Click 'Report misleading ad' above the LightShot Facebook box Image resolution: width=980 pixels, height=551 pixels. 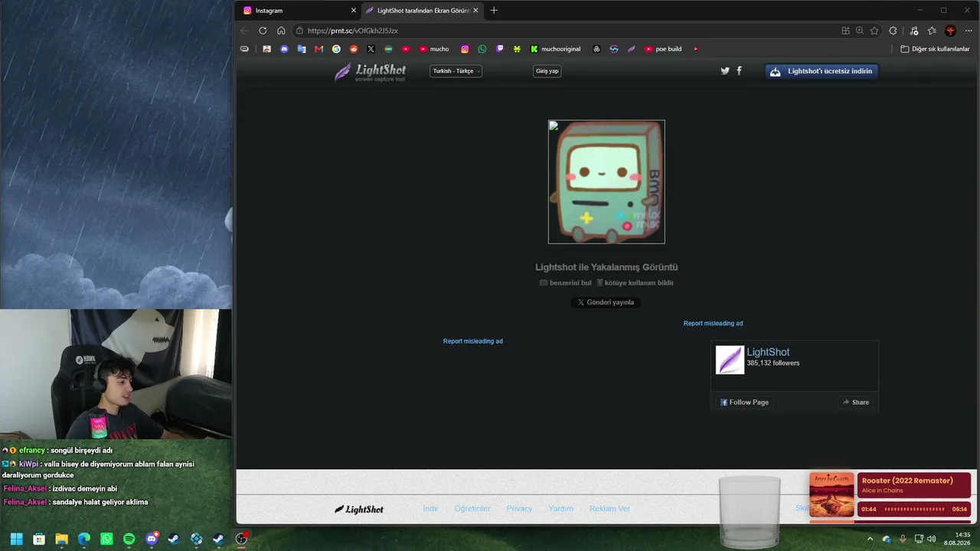coord(713,324)
